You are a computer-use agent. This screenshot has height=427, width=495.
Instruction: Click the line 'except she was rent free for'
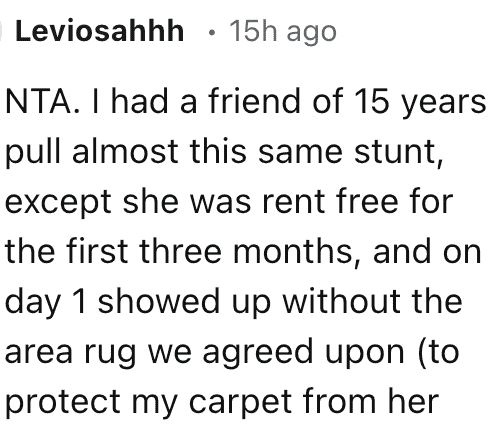click(x=229, y=201)
